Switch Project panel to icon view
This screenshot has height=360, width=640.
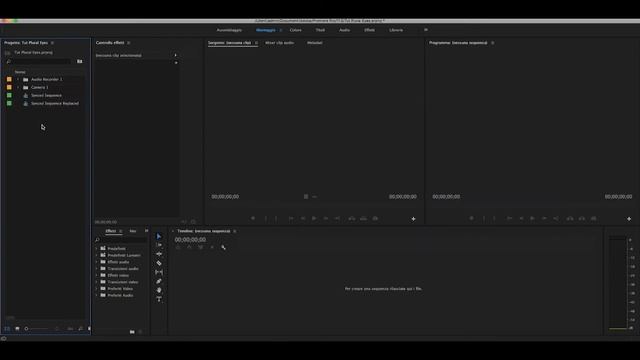[17, 329]
